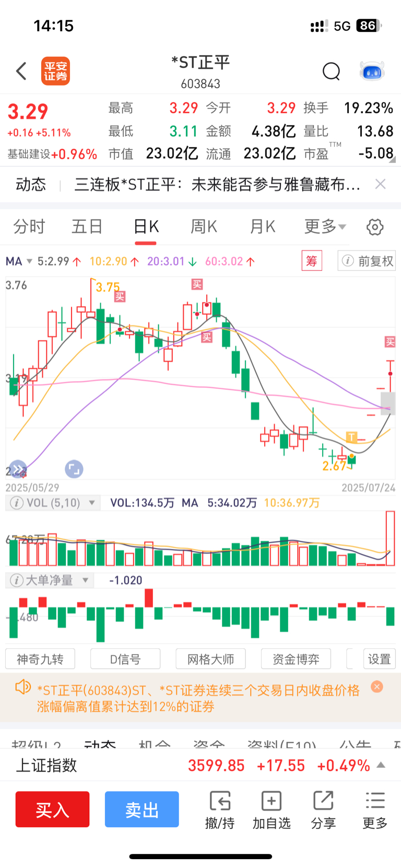Tap the red 买入 button
The image size is (401, 868).
[x=52, y=809]
